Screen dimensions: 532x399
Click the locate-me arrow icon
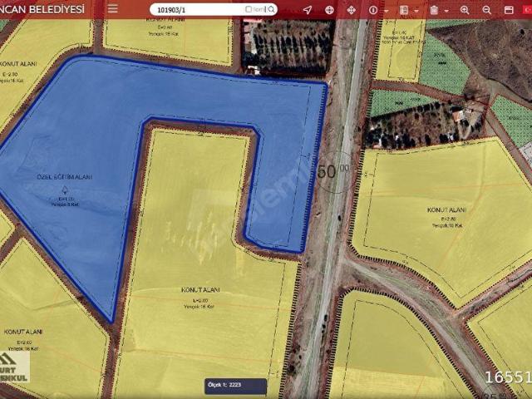click(308, 10)
